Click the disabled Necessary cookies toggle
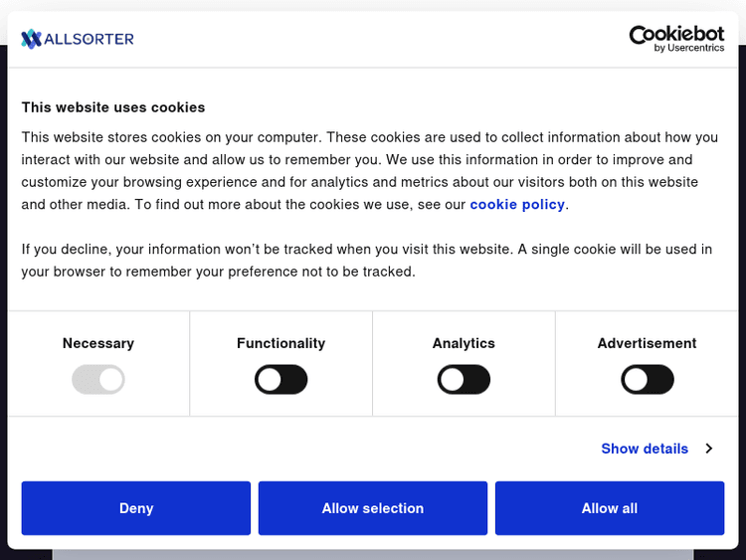Viewport: 746px width, 560px height. tap(98, 379)
